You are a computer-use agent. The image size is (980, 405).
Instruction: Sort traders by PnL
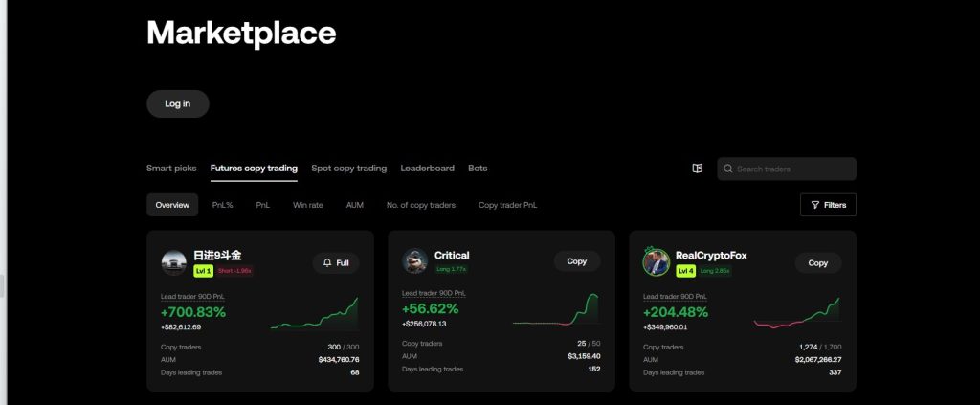(x=262, y=205)
